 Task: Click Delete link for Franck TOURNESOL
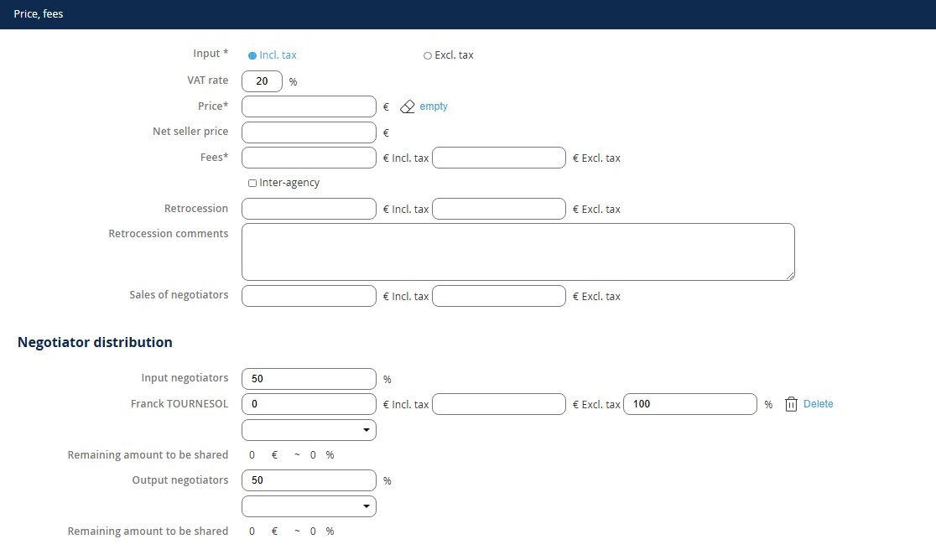[x=818, y=404]
